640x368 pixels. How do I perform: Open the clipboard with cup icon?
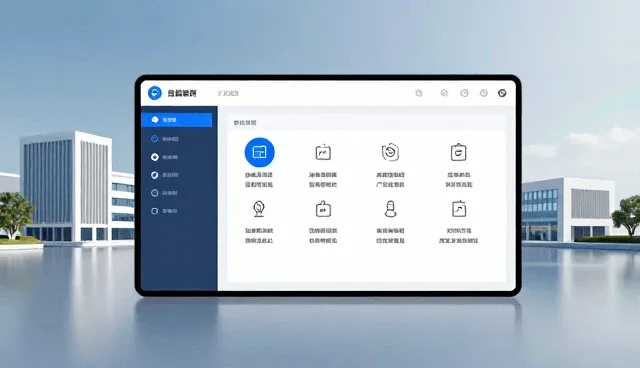(458, 152)
